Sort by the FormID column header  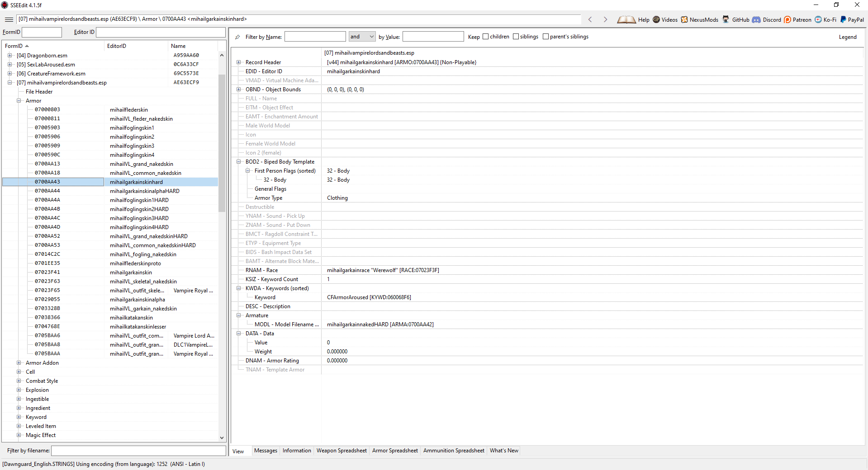click(x=53, y=46)
